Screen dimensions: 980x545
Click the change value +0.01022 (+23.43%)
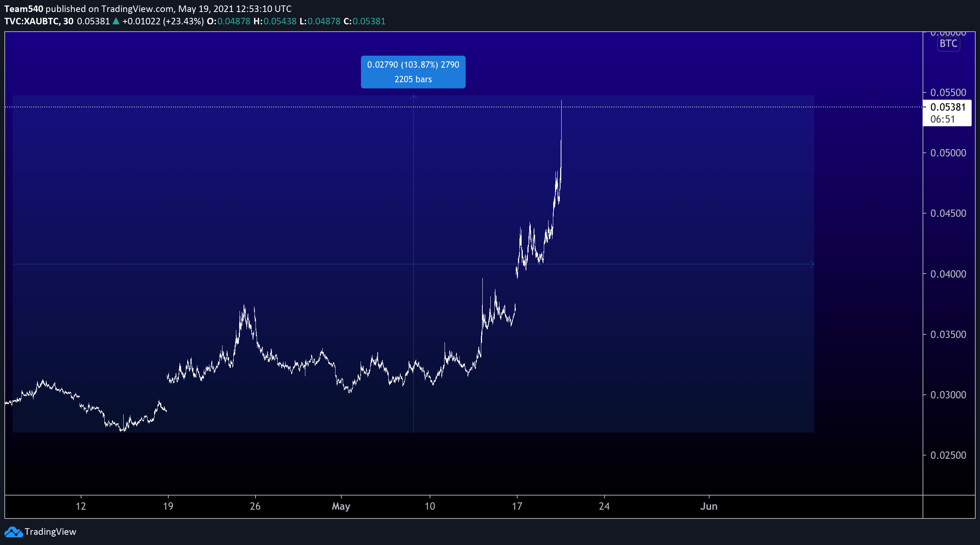[x=163, y=21]
